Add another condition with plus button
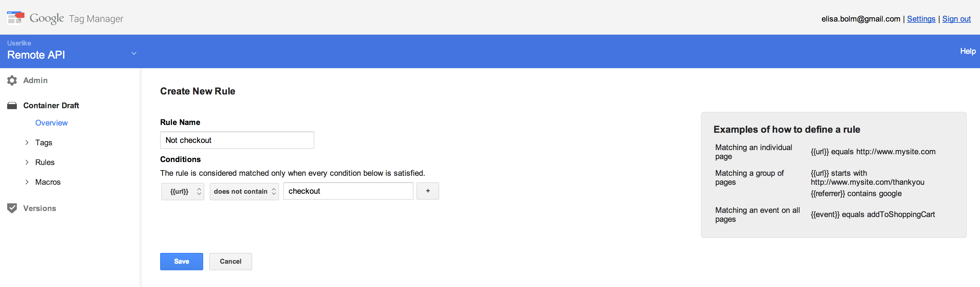Image resolution: width=980 pixels, height=287 pixels. coord(428,191)
